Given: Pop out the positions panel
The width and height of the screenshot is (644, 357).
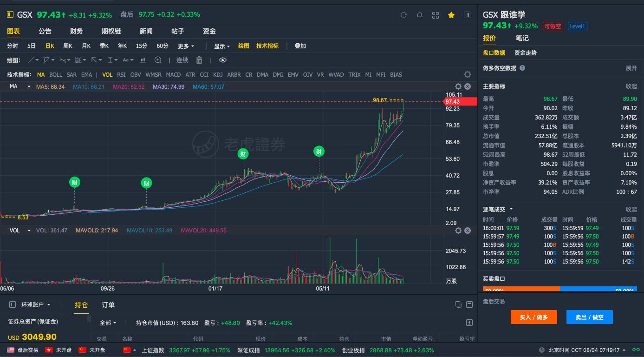Looking at the screenshot, I should (458, 304).
